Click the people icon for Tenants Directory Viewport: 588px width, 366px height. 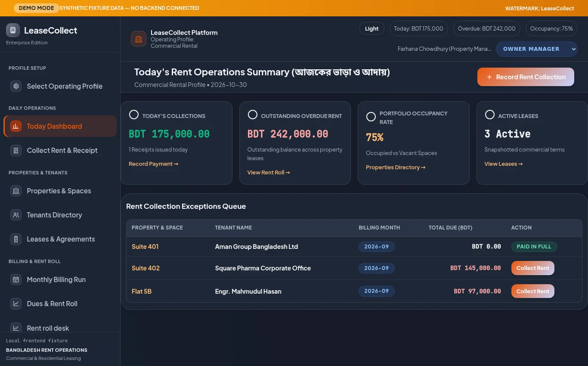pyautogui.click(x=16, y=215)
